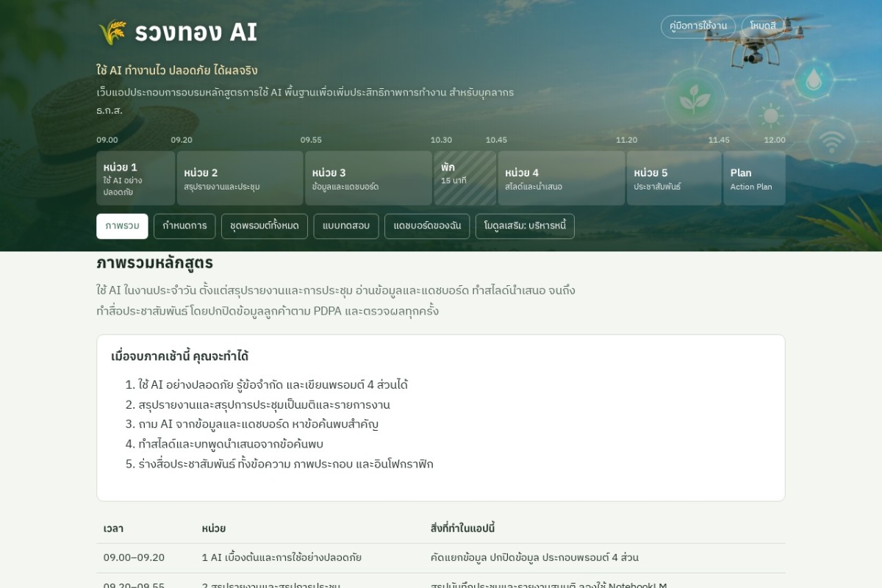Click the tagline ใช้ AI ทำงานไว ปลอดภัย ได้ผลจริง
882x588 pixels.
[177, 71]
